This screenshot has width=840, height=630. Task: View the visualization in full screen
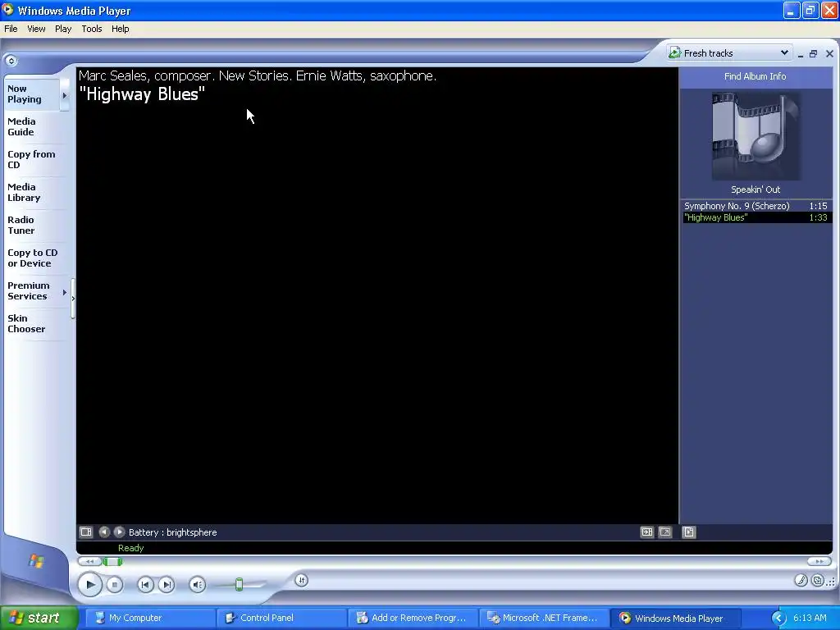tap(664, 532)
